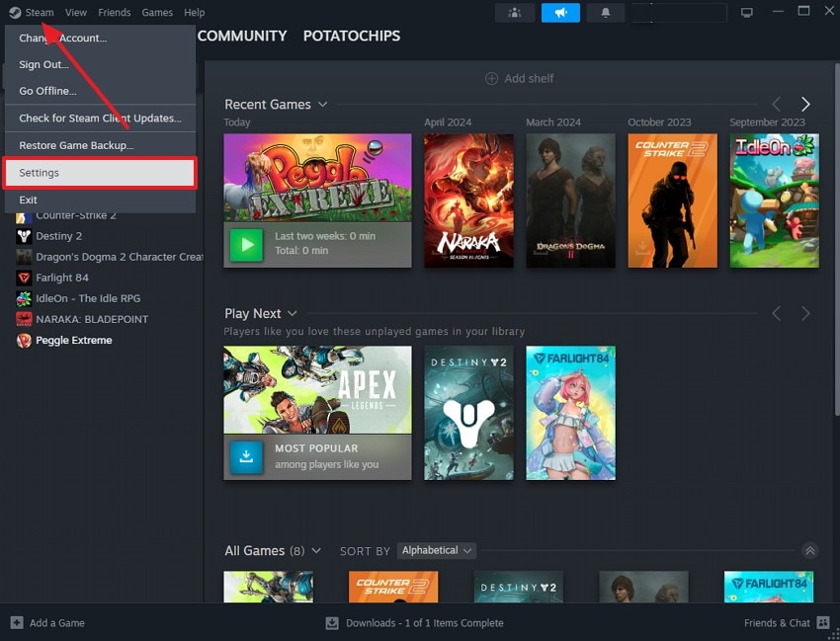Image resolution: width=840 pixels, height=641 pixels.
Task: Open the Help menu
Action: [x=194, y=12]
